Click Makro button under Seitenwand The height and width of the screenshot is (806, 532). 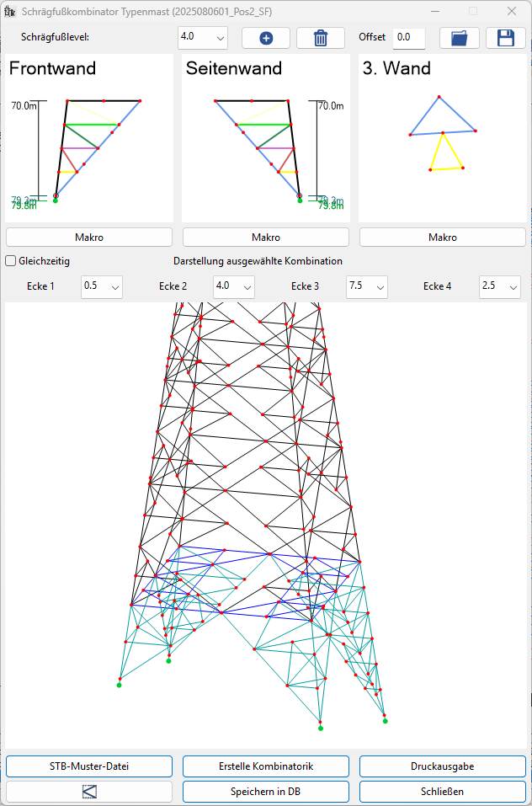[x=266, y=238]
